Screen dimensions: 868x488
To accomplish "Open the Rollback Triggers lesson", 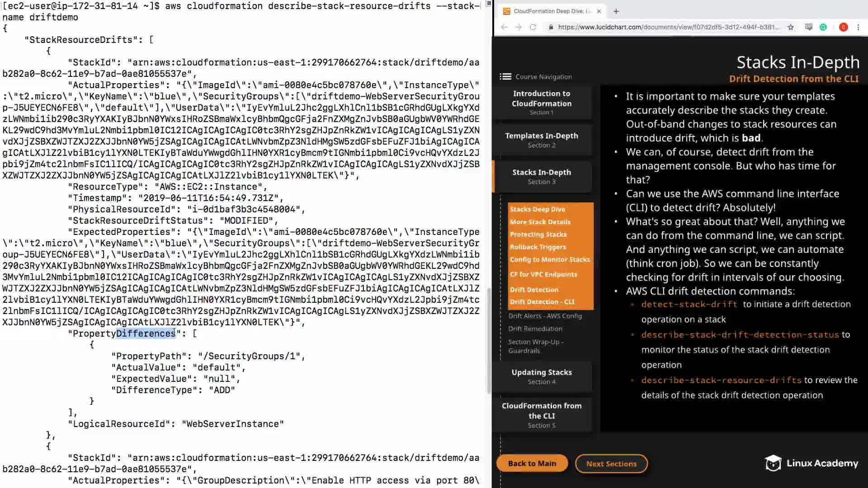I will tap(538, 247).
